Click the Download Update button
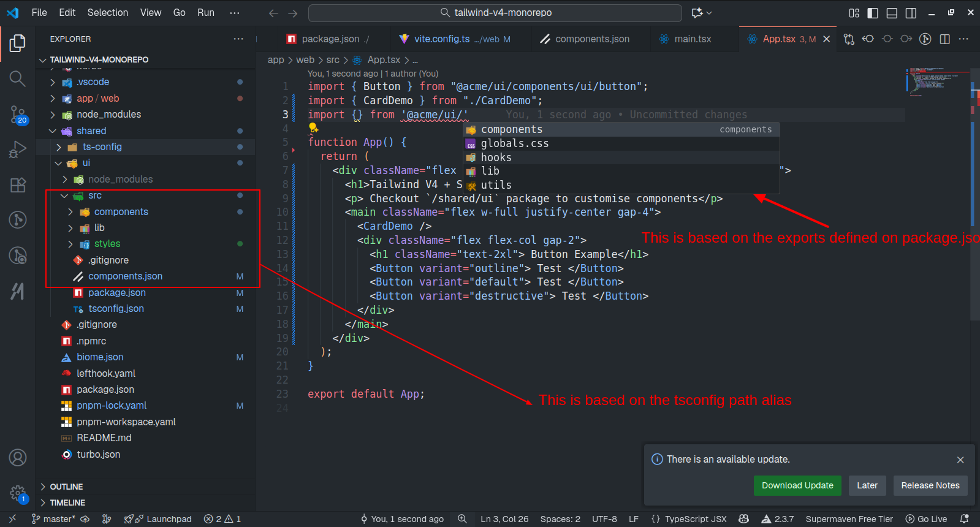The image size is (980, 527). tap(797, 485)
